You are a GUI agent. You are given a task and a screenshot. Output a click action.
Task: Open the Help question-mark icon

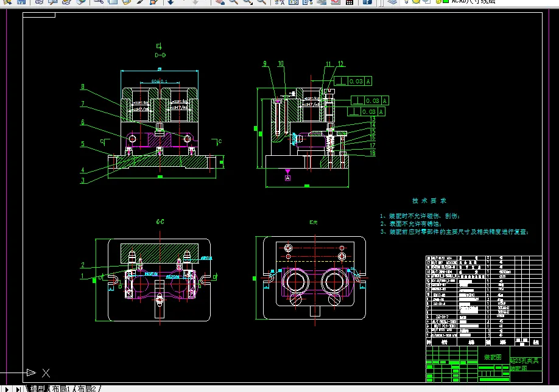pyautogui.click(x=367, y=2)
